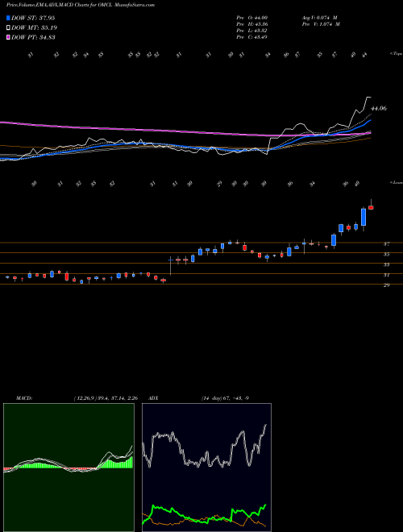The width and height of the screenshot is (403, 532).
Task: Click the chart title mentioning OMCL MunafaSutra.com
Action: tap(81, 5)
